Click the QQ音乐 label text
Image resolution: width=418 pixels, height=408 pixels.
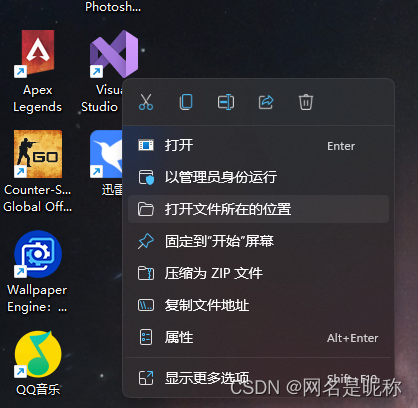[x=38, y=389]
